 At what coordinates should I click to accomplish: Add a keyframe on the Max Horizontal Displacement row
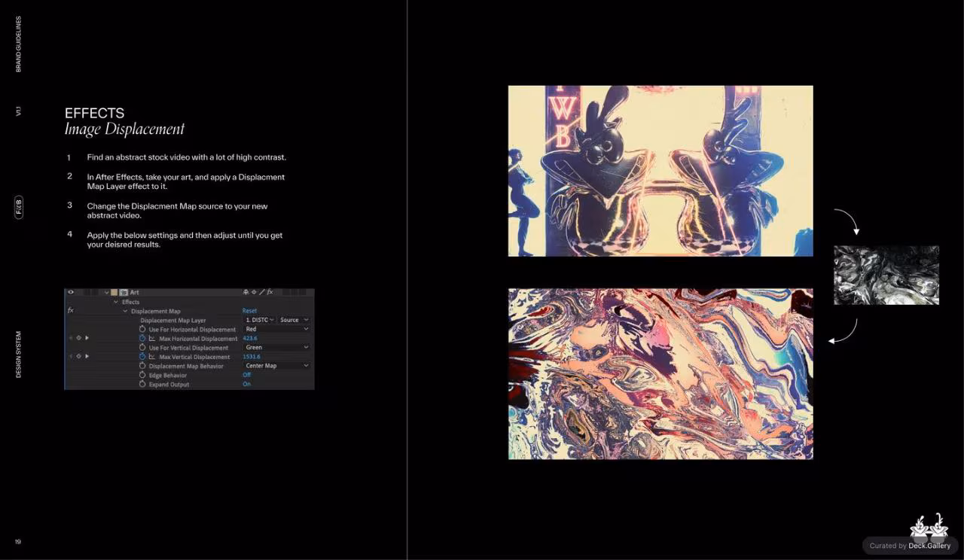pyautogui.click(x=78, y=338)
